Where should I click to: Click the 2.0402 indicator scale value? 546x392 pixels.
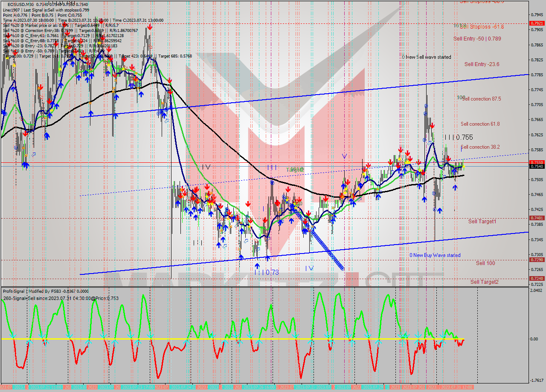coord(537,291)
